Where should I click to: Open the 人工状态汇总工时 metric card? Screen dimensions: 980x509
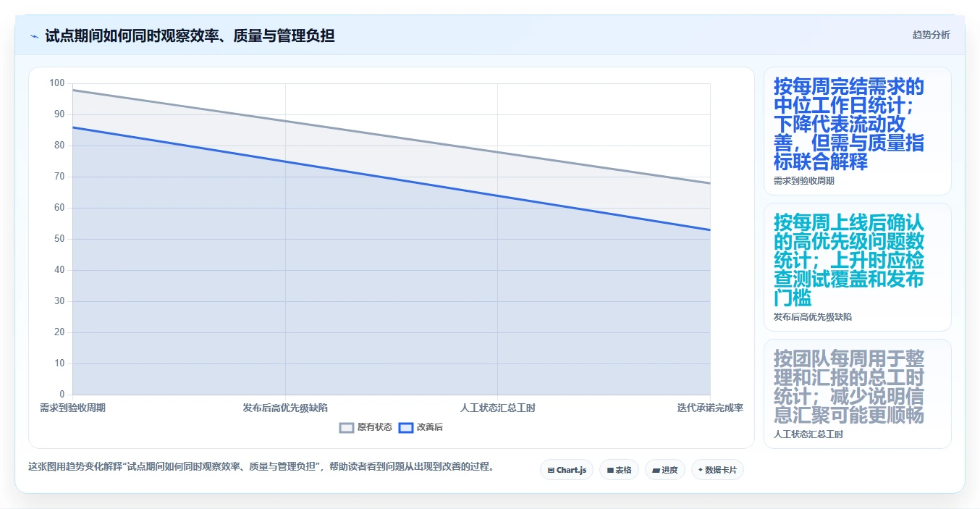click(x=857, y=394)
